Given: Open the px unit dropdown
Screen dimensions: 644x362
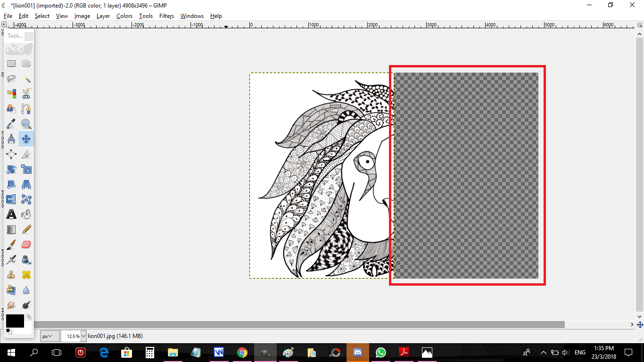Looking at the screenshot, I should click(50, 336).
